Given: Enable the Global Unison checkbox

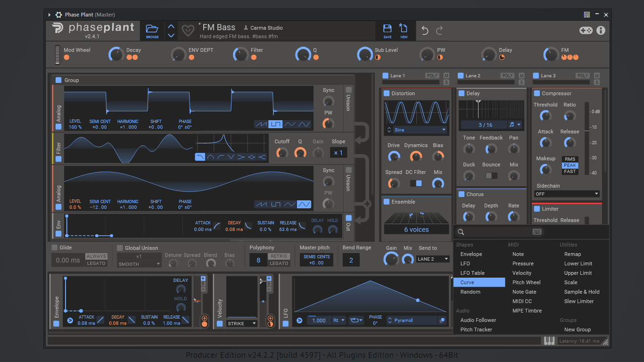Looking at the screenshot, I should coord(120,248).
